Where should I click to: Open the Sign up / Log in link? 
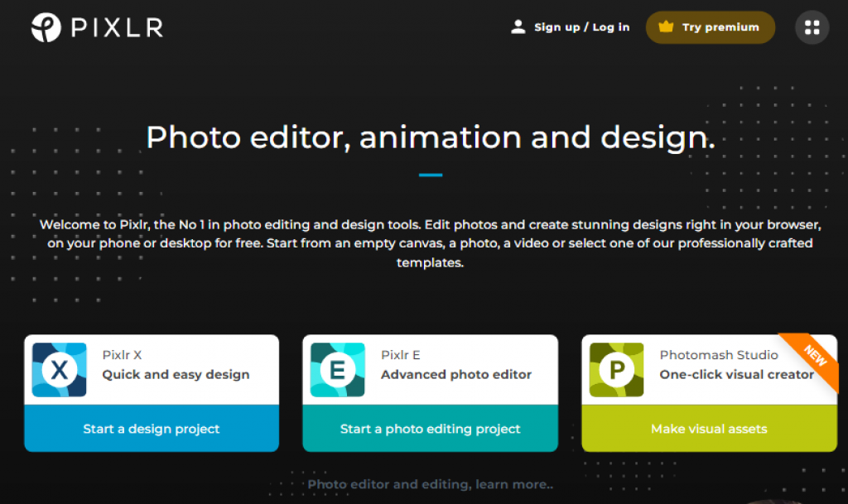[x=582, y=27]
